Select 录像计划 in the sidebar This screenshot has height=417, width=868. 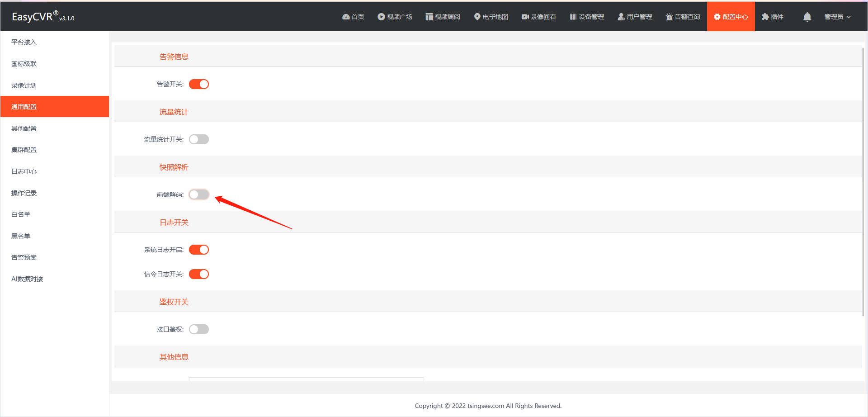click(x=55, y=85)
